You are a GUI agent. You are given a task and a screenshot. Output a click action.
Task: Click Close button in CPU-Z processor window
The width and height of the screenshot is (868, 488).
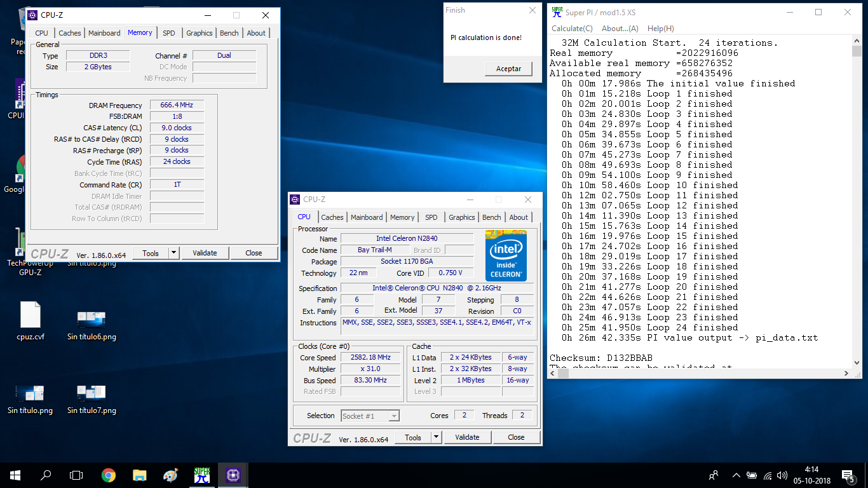click(516, 437)
